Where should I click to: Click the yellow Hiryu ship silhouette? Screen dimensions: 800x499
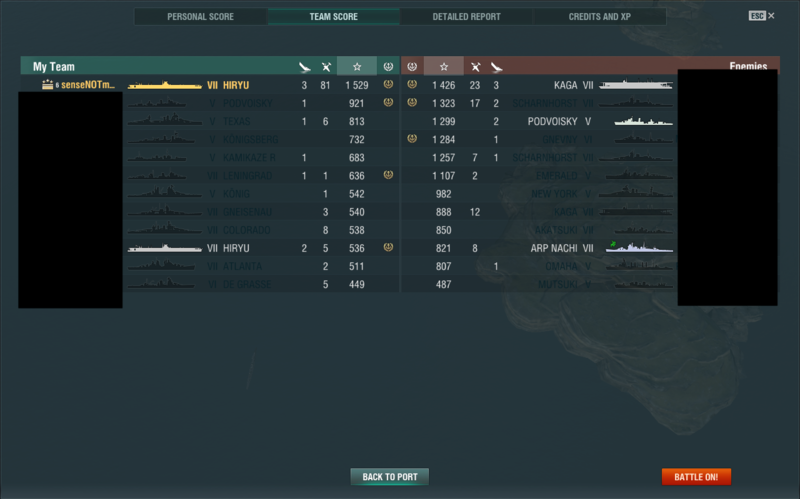pyautogui.click(x=165, y=85)
